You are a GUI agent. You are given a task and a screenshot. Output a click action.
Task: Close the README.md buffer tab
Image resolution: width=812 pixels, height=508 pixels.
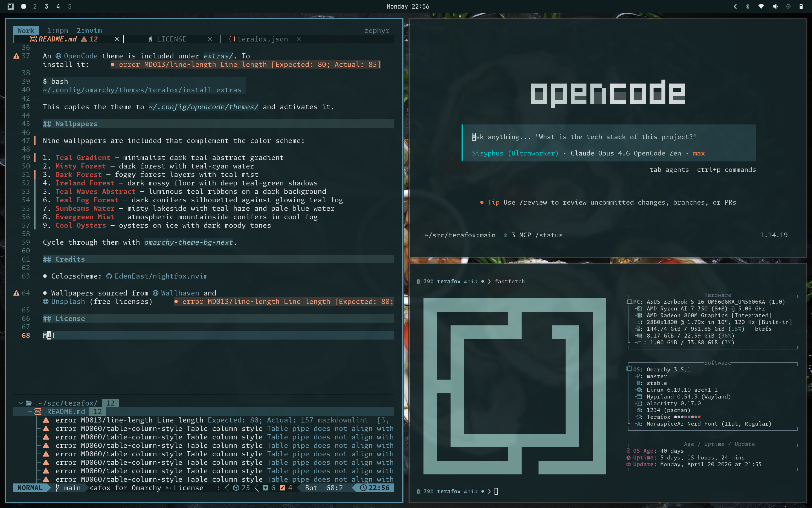coord(117,39)
